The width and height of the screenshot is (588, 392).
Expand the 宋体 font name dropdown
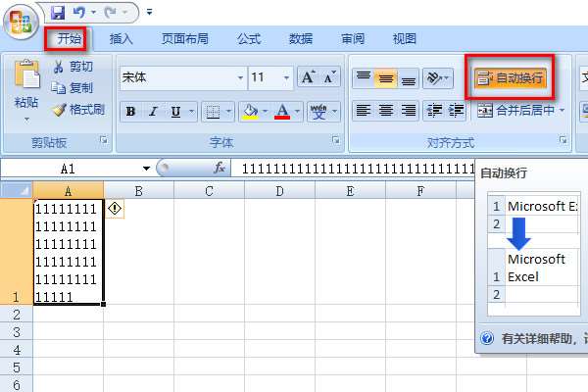[240, 78]
